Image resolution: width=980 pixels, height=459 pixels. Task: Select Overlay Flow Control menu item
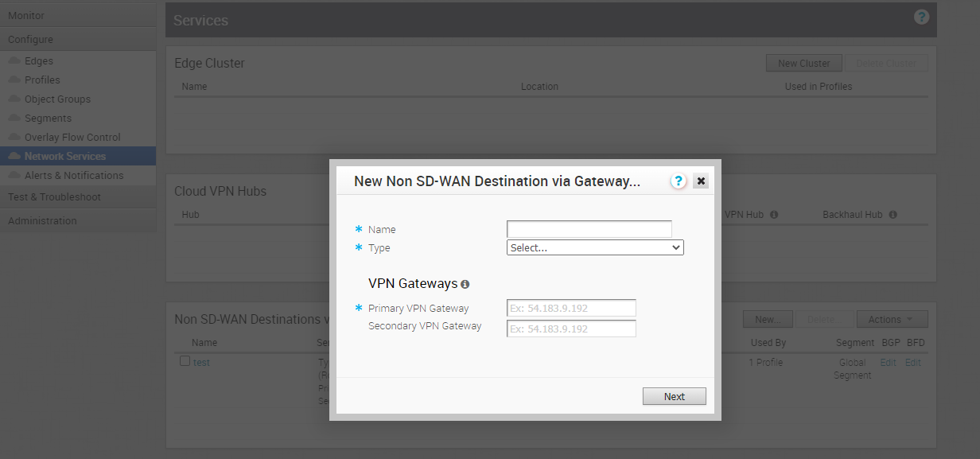pyautogui.click(x=72, y=137)
